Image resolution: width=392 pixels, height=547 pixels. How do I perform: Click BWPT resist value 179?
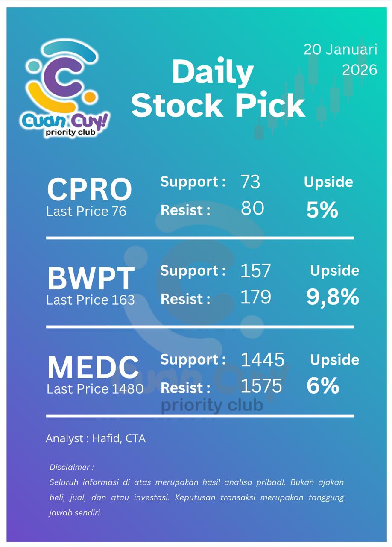[255, 297]
